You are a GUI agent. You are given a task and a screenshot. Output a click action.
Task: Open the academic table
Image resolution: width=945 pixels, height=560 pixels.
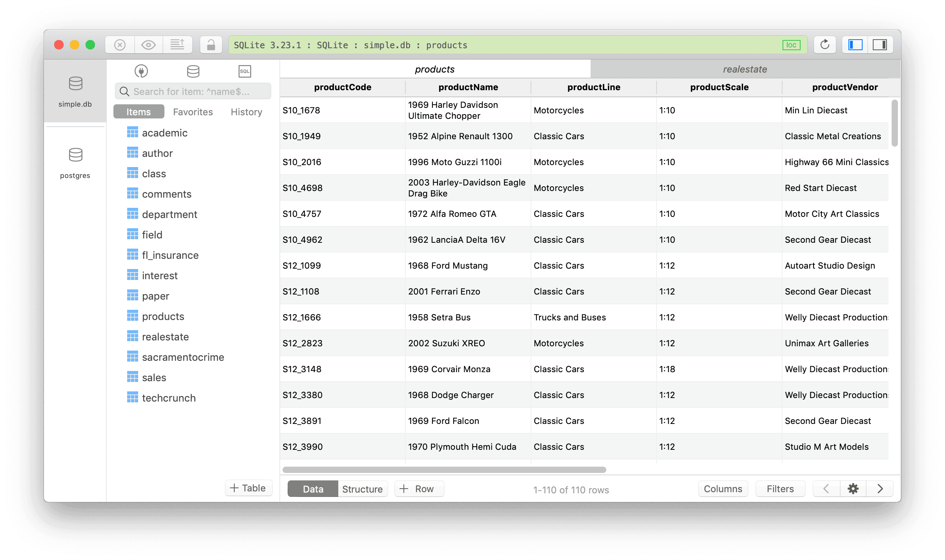click(157, 133)
